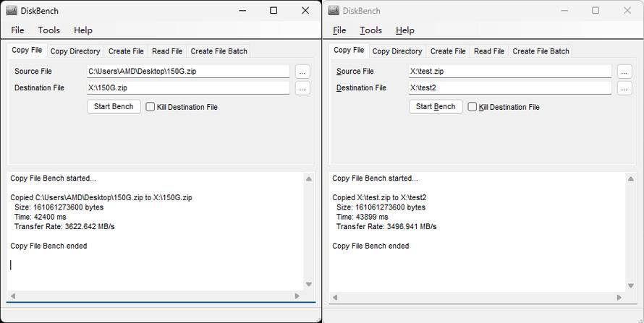Enable Kill Destination File in right window
Viewport: 644px width, 323px height.
[473, 107]
